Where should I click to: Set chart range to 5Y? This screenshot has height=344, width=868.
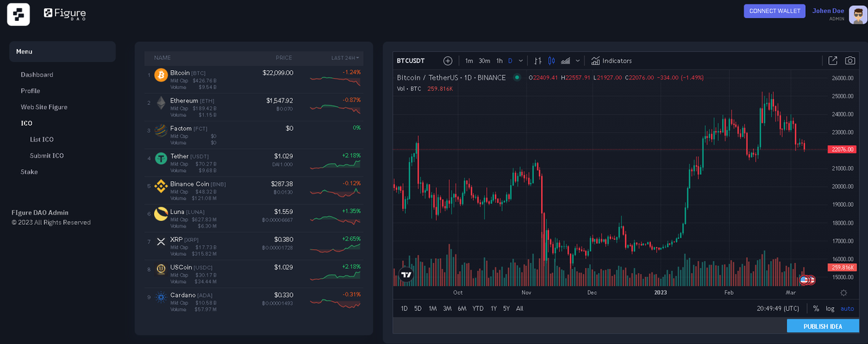[506, 309]
